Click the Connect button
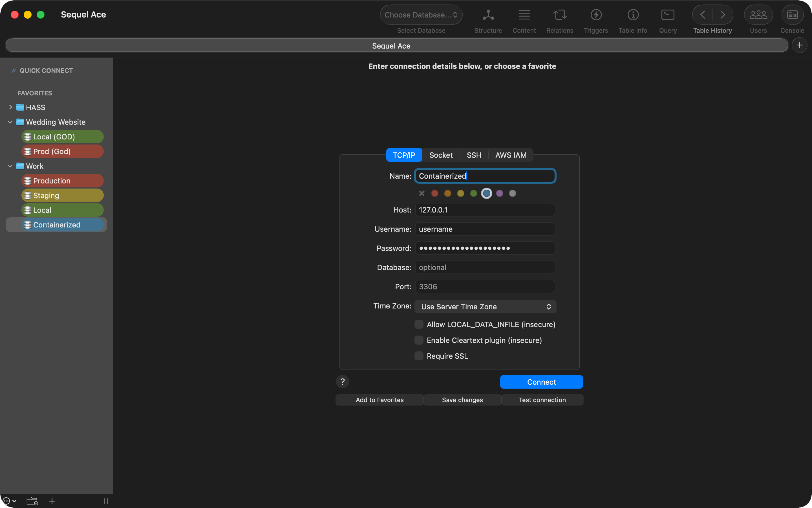The width and height of the screenshot is (812, 508). click(x=541, y=382)
